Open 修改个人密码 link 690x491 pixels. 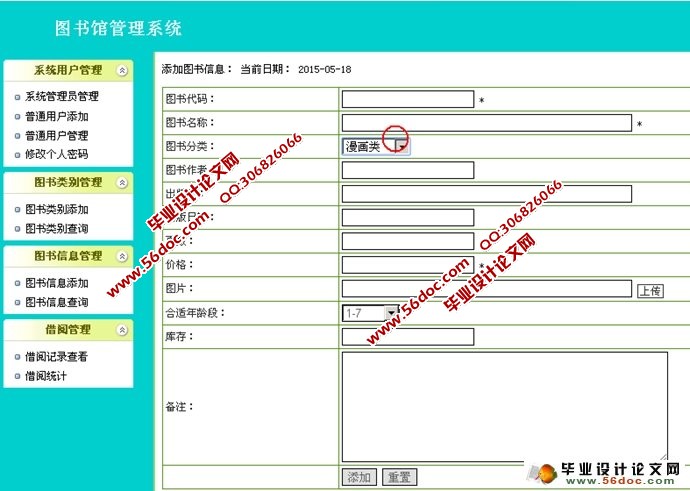(57, 154)
